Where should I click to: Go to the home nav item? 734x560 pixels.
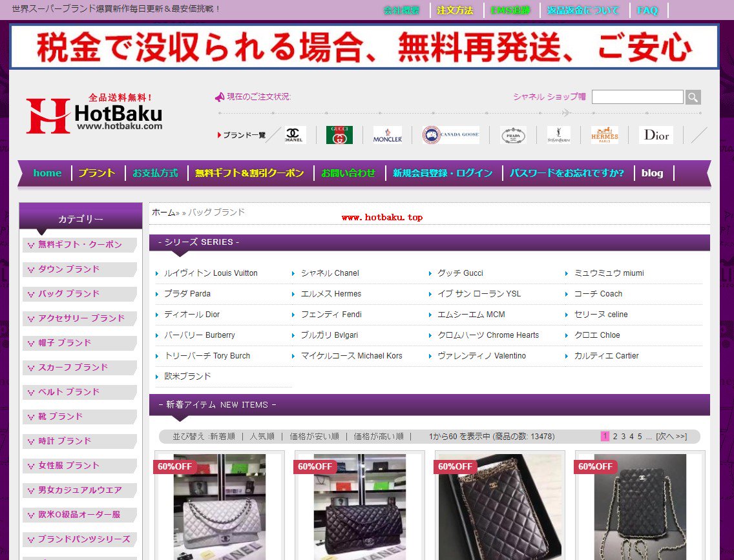click(47, 172)
